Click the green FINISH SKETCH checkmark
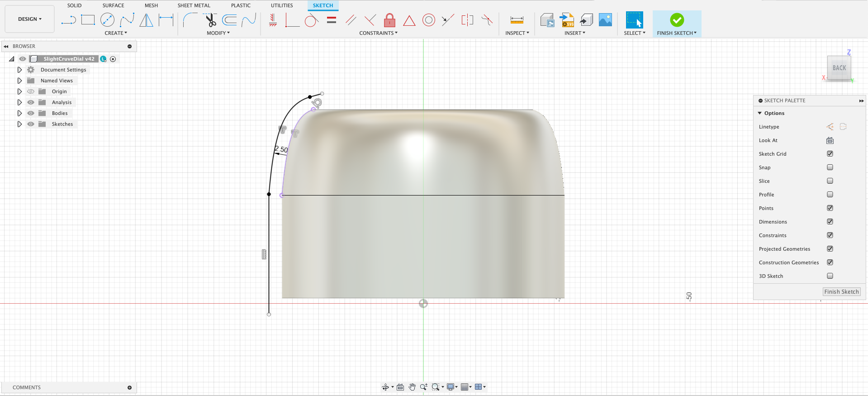Image resolution: width=868 pixels, height=396 pixels. pyautogui.click(x=677, y=20)
